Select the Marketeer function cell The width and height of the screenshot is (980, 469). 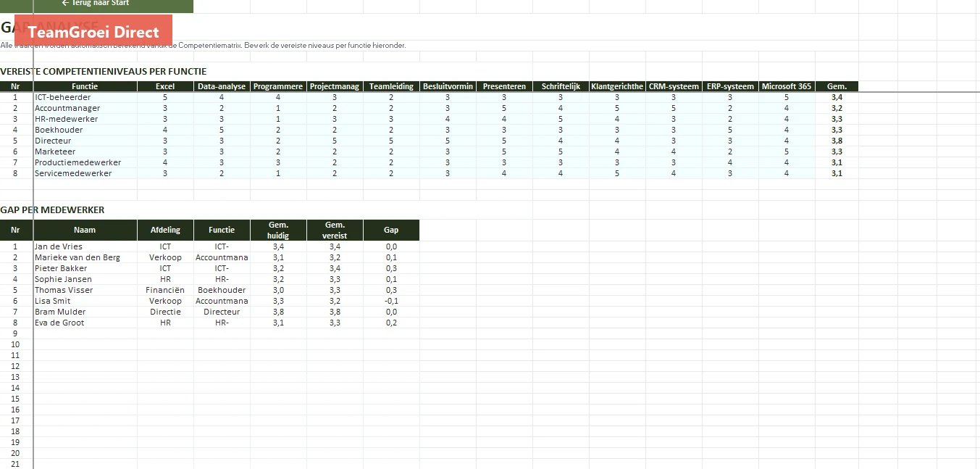(x=85, y=152)
